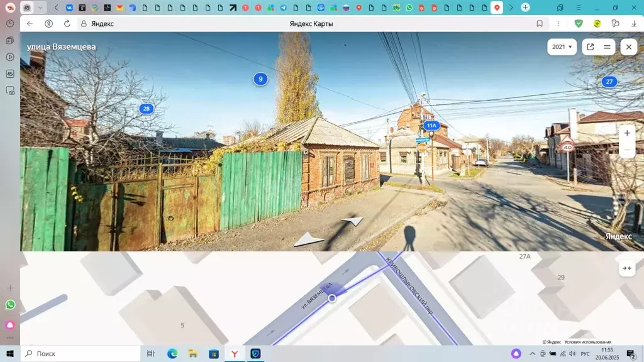Select the active Yandex Maps tab

pos(497,8)
